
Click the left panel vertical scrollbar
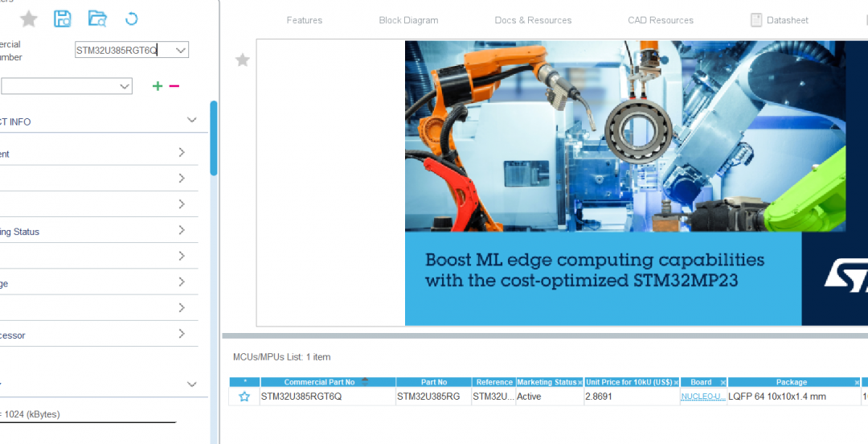(x=214, y=138)
